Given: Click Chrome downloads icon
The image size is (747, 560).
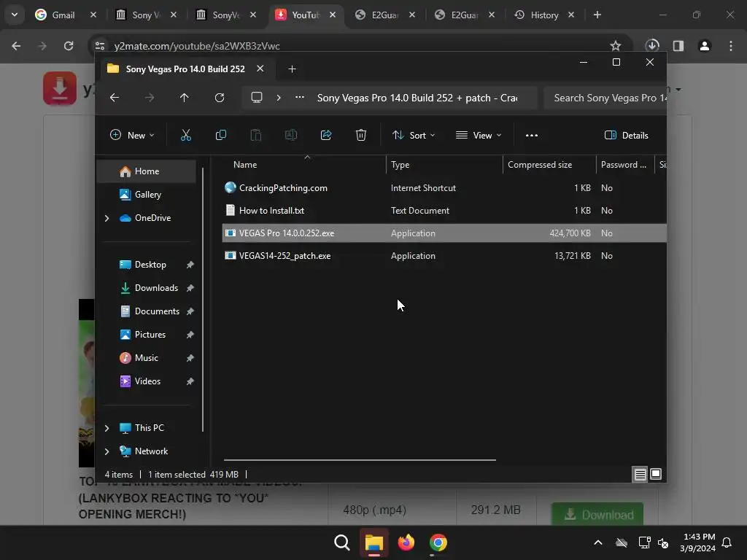Looking at the screenshot, I should [x=652, y=46].
